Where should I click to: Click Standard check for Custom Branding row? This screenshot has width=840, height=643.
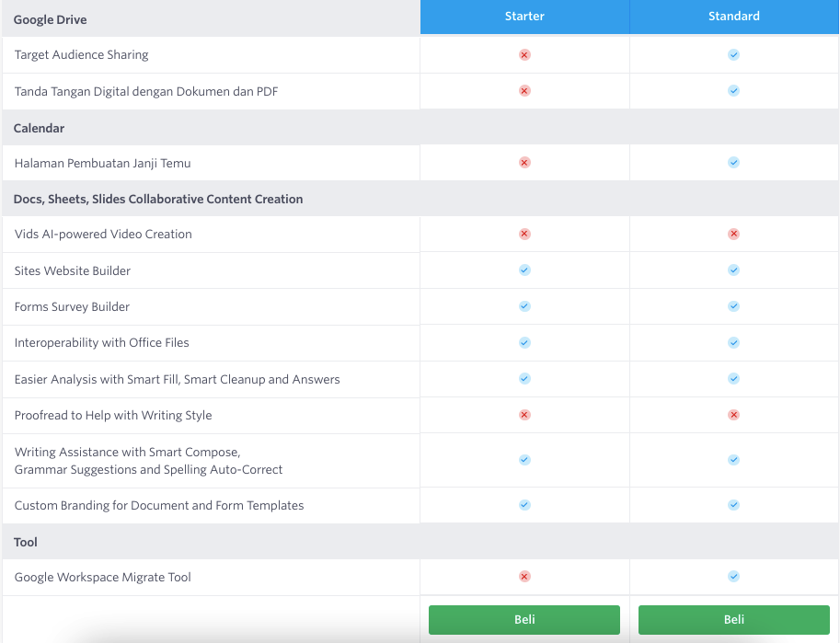[x=733, y=505]
